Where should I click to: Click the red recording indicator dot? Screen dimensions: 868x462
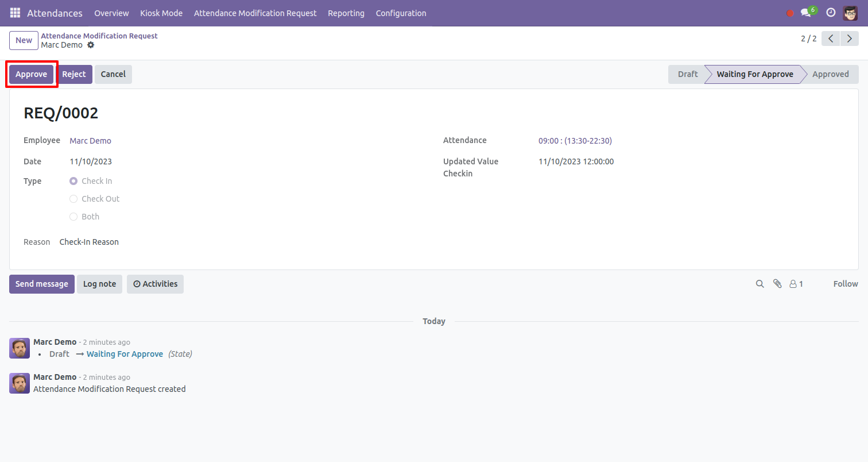coord(790,13)
